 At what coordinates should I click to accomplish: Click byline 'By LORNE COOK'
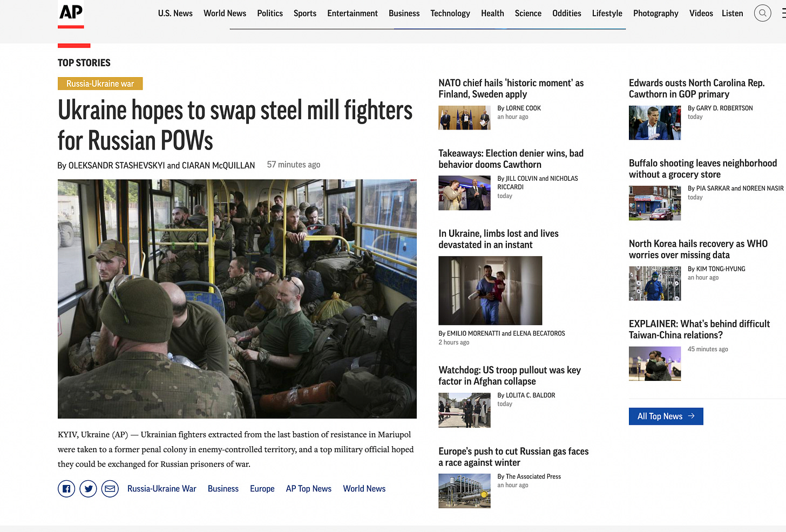(x=519, y=108)
